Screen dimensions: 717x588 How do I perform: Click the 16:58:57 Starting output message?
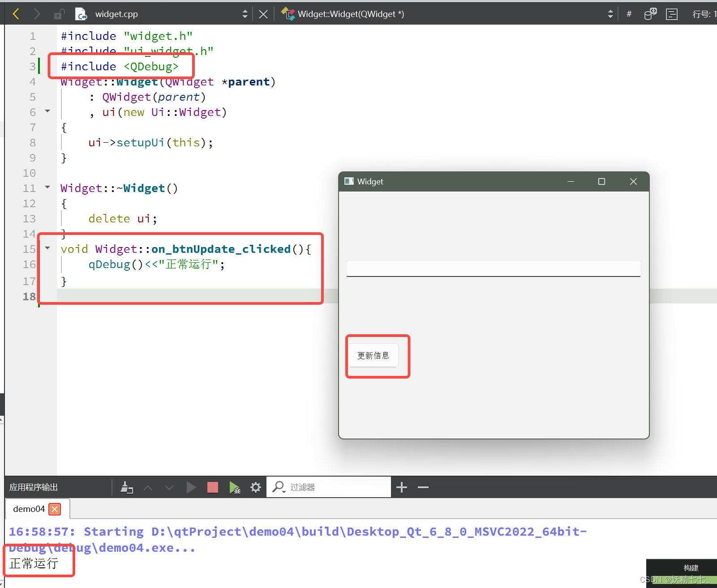[x=298, y=540]
